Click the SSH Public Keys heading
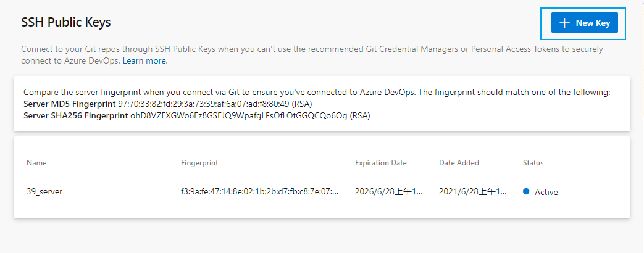Image resolution: width=644 pixels, height=253 pixels. pyautogui.click(x=66, y=23)
